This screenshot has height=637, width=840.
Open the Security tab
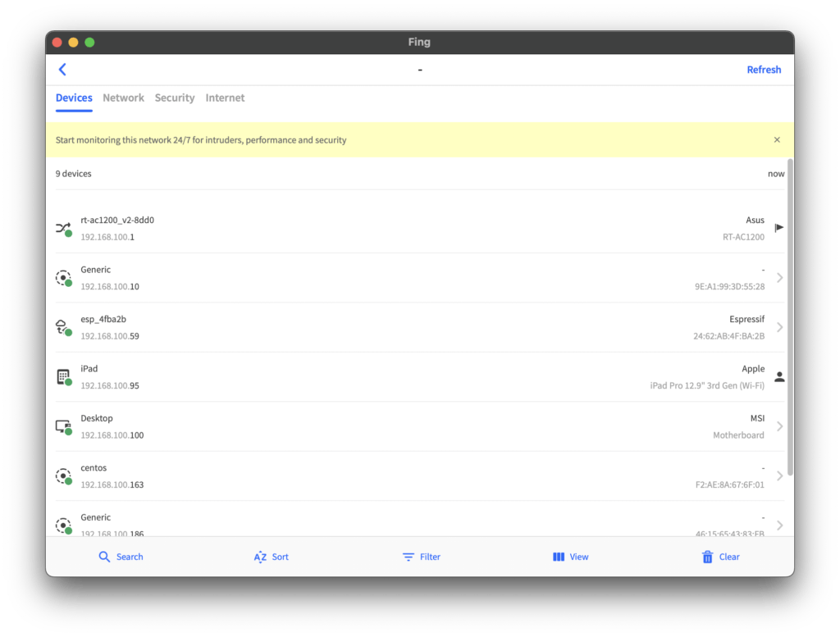click(175, 98)
